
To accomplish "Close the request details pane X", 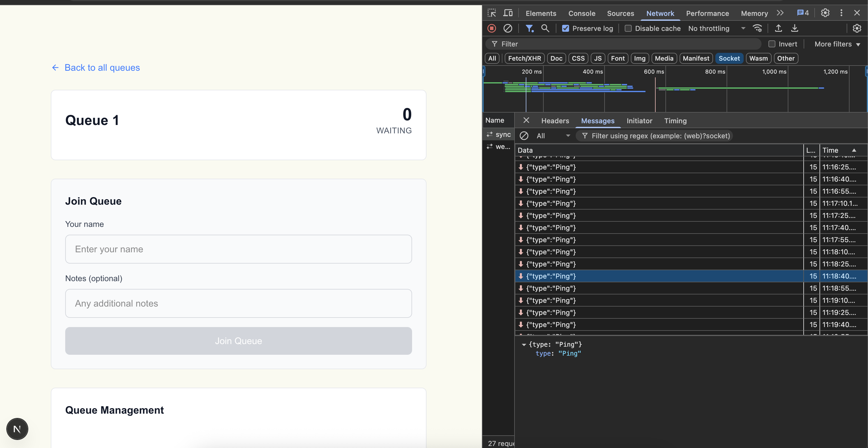I will point(526,120).
